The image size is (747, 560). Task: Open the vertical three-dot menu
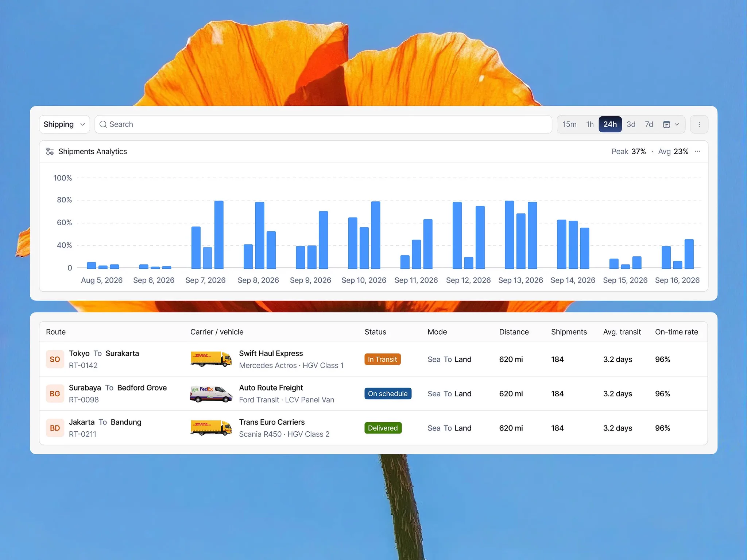pos(699,124)
